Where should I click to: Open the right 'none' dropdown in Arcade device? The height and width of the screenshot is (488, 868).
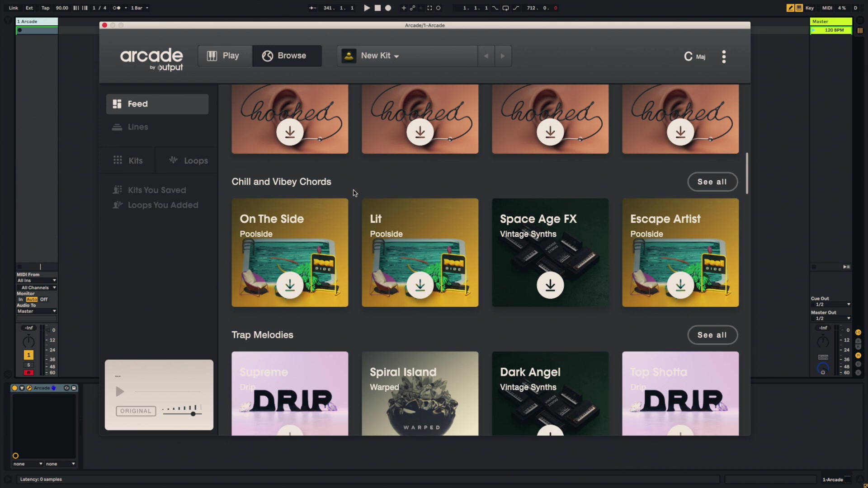[60, 464]
